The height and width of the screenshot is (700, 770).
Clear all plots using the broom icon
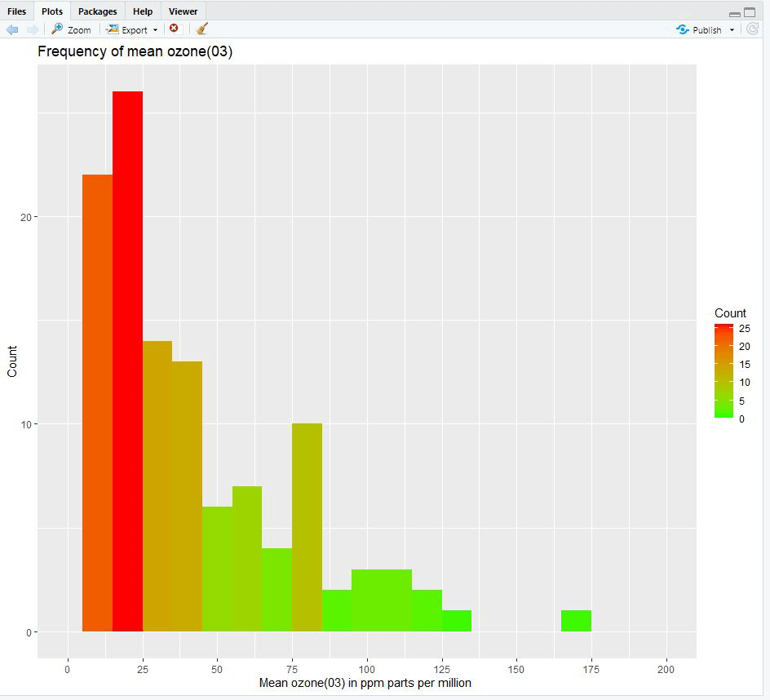201,29
